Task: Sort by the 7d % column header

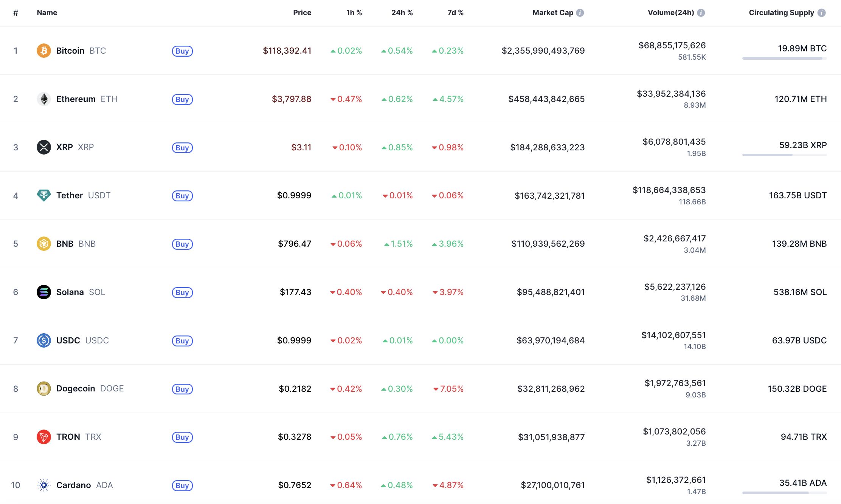Action: pyautogui.click(x=455, y=12)
